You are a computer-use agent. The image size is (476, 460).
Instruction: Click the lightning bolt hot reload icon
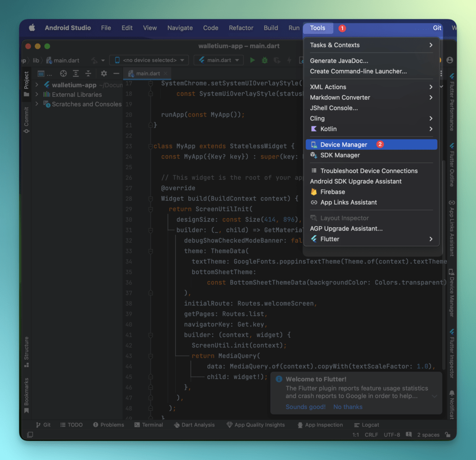click(x=289, y=60)
